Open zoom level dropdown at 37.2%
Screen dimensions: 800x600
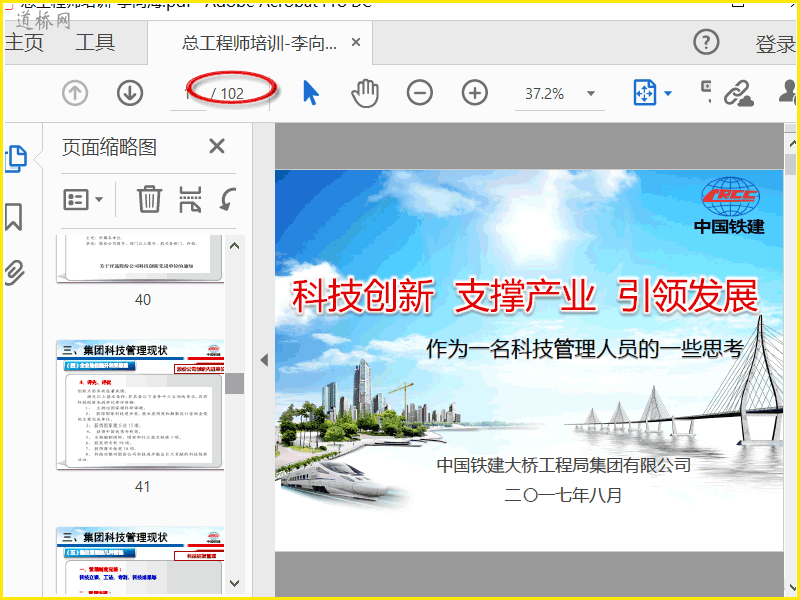(x=591, y=93)
